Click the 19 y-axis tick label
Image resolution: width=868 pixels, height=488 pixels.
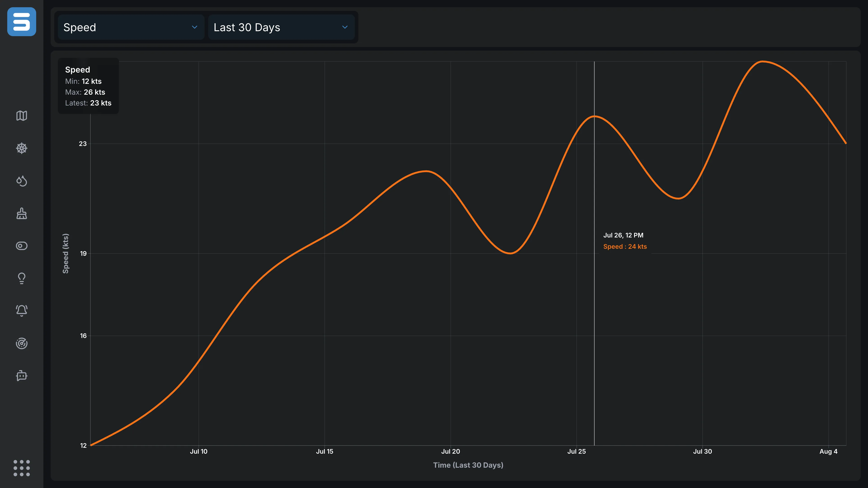pos(83,253)
